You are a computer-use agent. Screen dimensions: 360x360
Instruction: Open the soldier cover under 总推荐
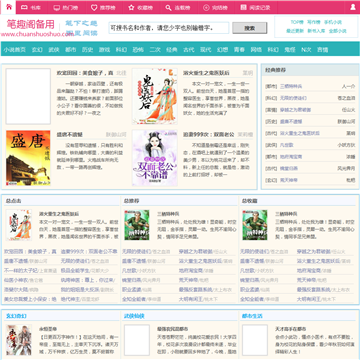137,225
